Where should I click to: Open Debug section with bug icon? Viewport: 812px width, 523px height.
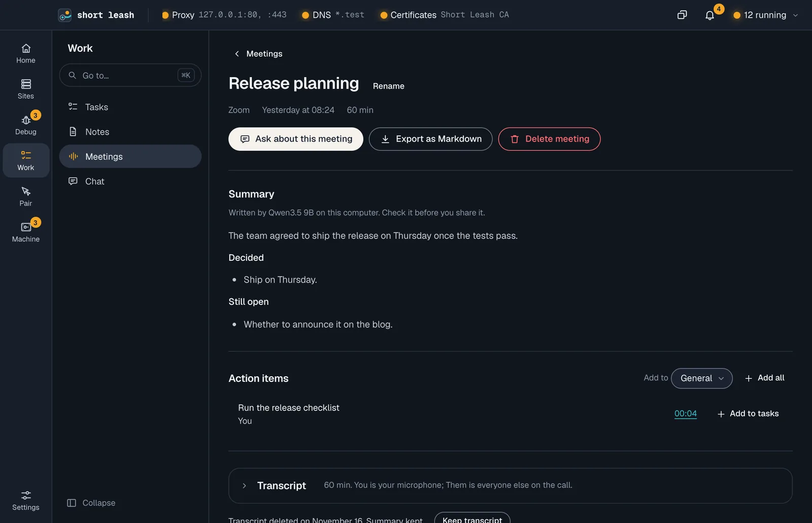pos(26,125)
